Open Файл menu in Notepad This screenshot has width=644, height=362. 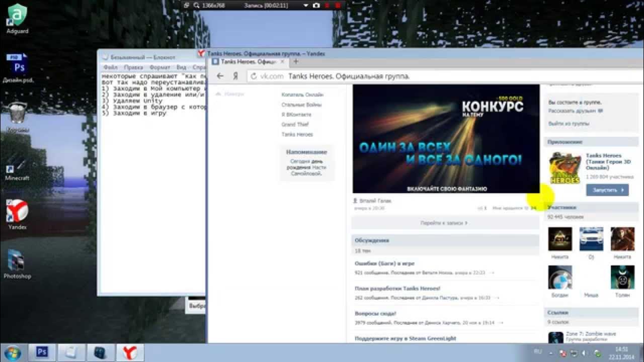click(x=110, y=67)
